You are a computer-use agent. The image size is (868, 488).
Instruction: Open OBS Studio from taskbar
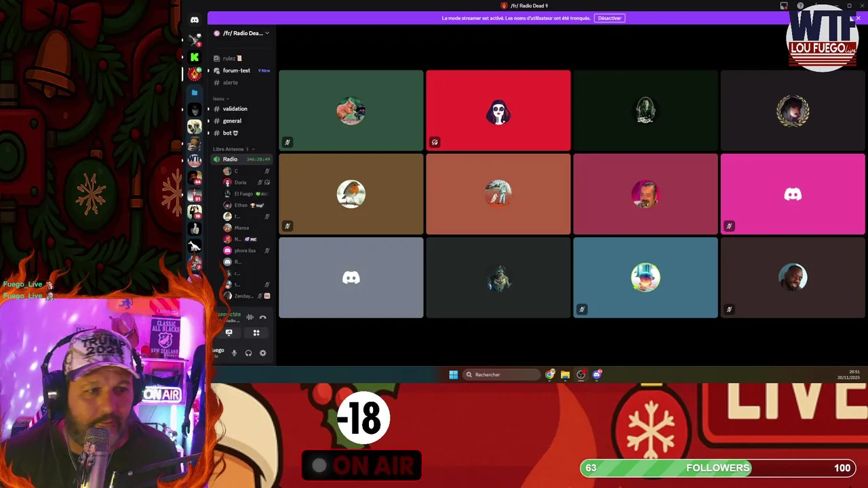(581, 375)
